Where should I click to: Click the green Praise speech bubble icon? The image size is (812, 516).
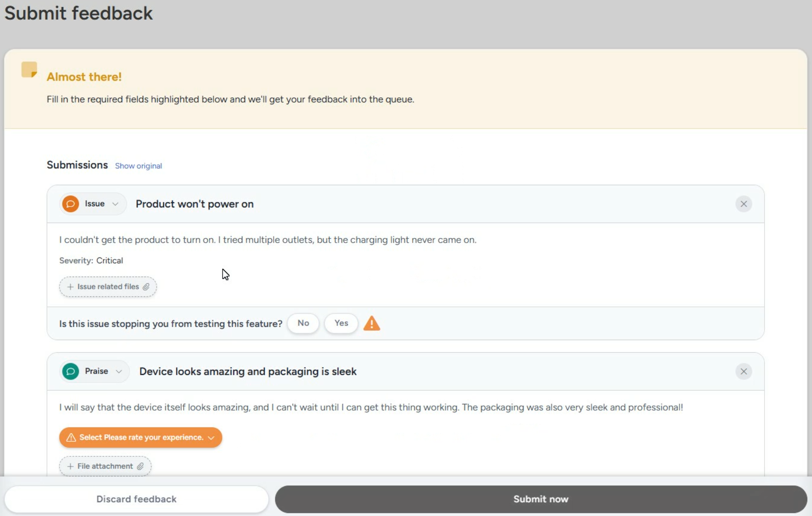70,372
